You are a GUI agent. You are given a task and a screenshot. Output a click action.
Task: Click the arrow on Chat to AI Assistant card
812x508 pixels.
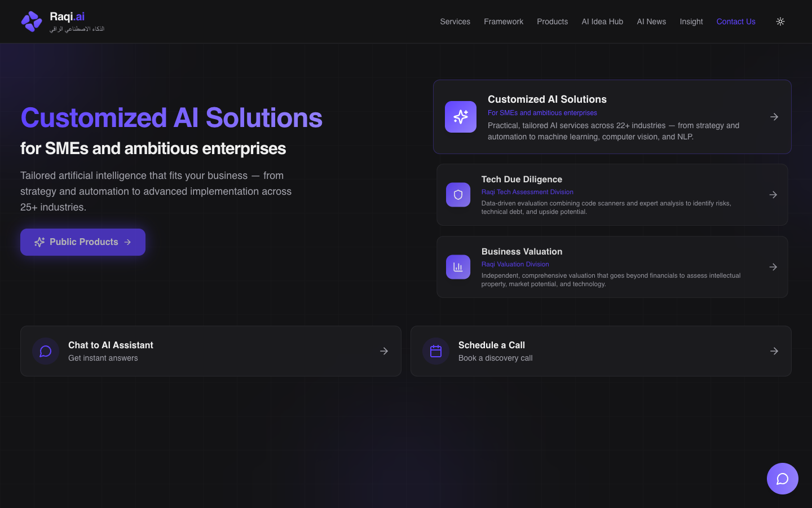[384, 351]
